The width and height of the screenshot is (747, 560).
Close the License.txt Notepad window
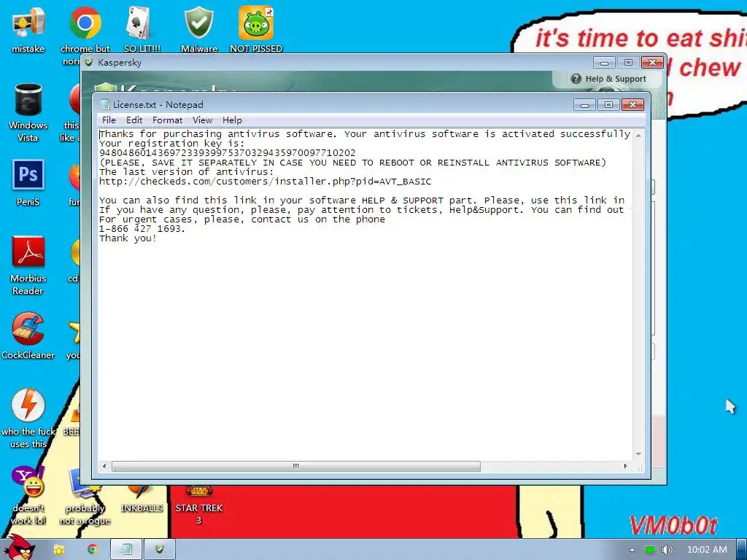(632, 105)
